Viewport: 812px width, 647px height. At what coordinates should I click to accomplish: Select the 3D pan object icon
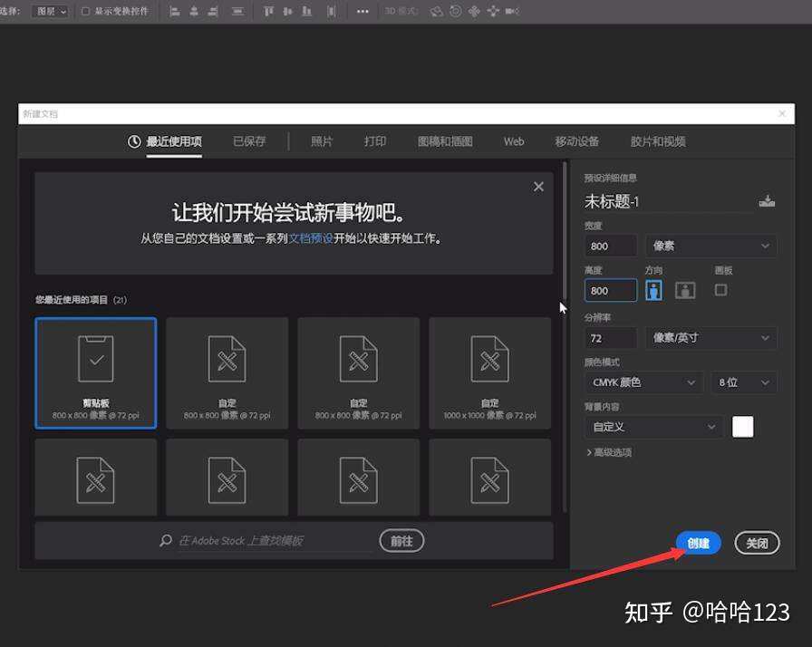click(474, 11)
